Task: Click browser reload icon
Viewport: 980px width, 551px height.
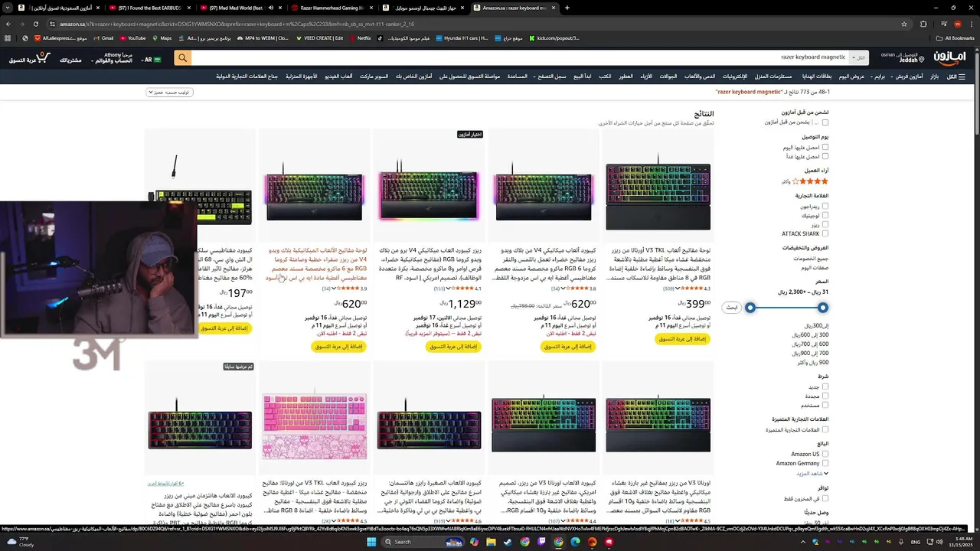Action: tap(35, 24)
